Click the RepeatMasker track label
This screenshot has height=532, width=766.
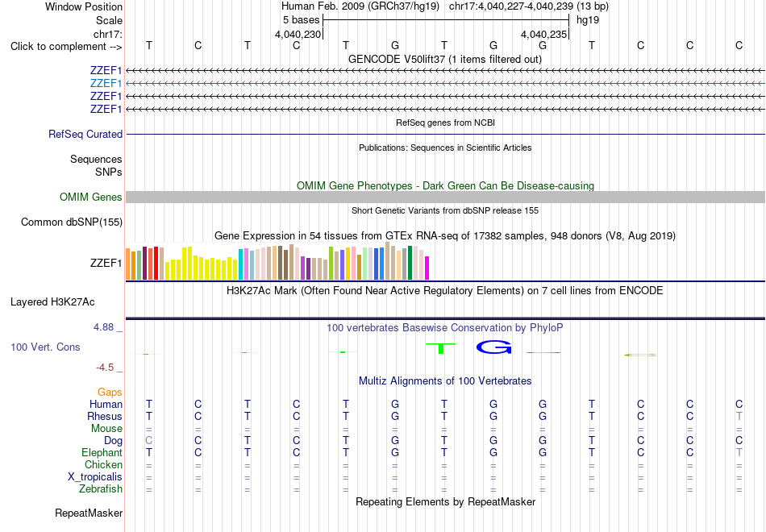(x=89, y=513)
